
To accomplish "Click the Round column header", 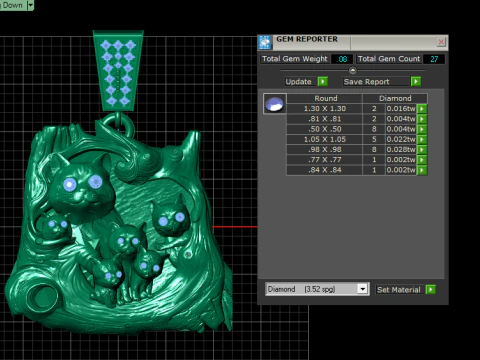I will coord(325,98).
